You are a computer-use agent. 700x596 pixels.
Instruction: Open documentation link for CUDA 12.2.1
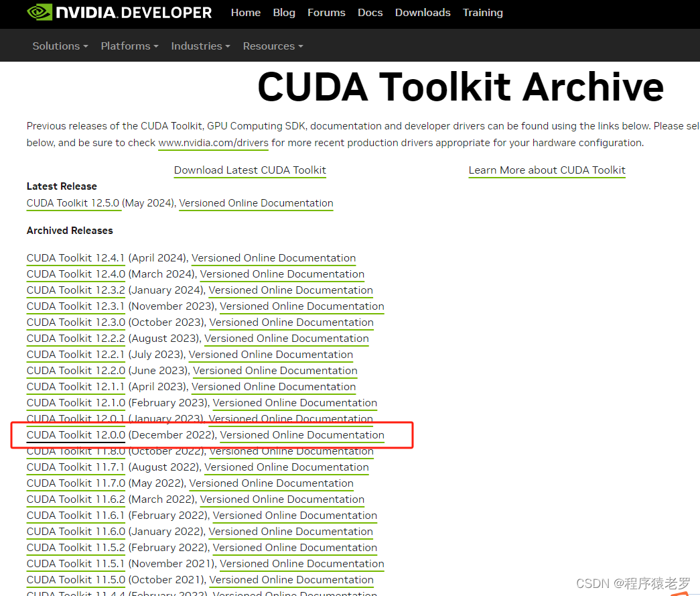(x=271, y=355)
